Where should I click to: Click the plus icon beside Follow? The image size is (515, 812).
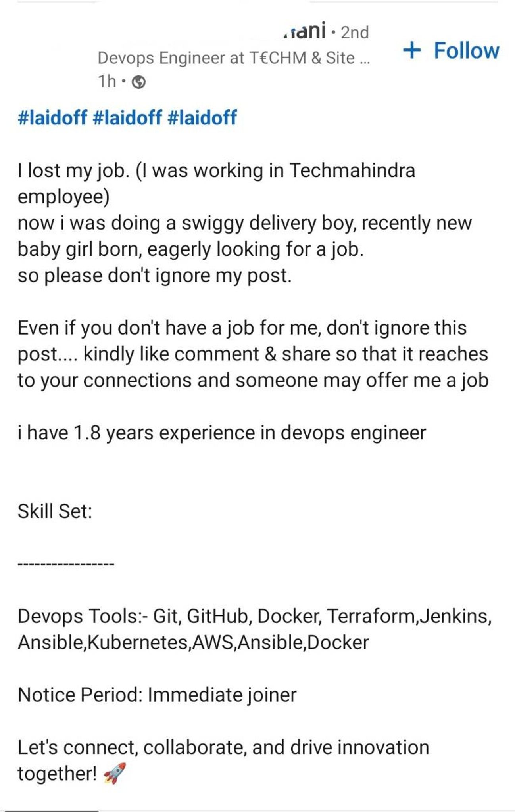coord(412,50)
